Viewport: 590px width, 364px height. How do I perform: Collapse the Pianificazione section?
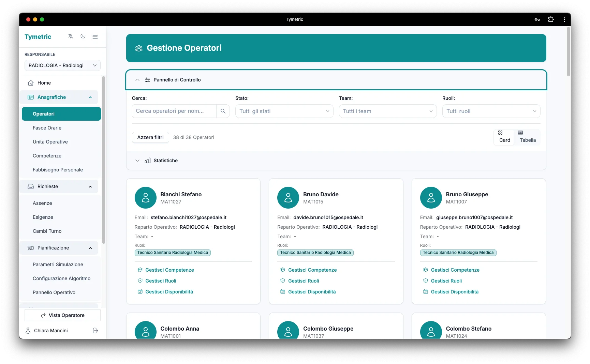(90, 248)
